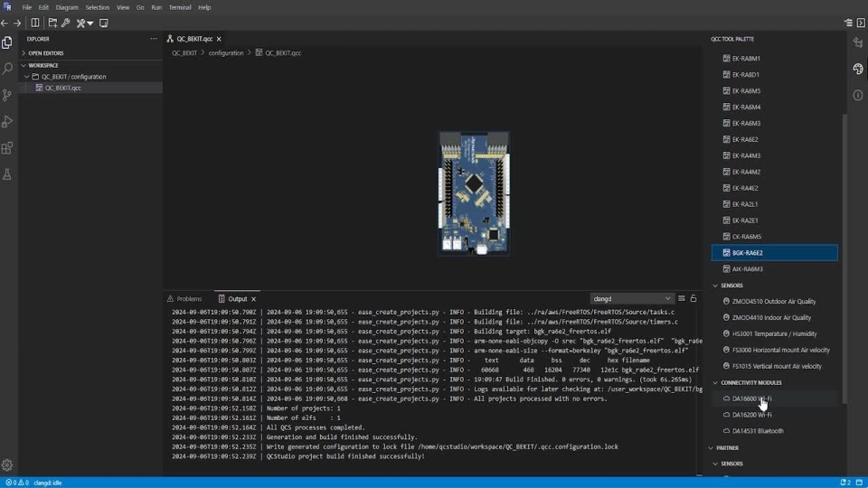Click the info icon in right sidebar
This screenshot has height=488, width=868.
click(x=858, y=95)
